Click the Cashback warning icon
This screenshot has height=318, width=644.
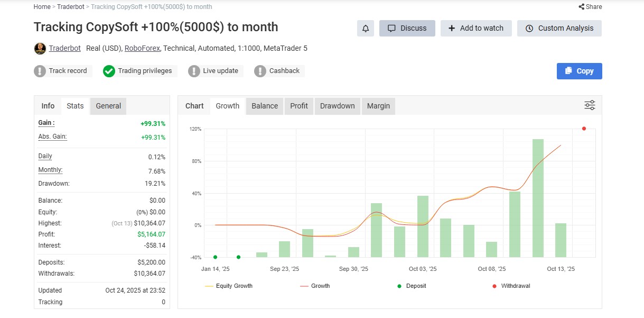click(260, 71)
